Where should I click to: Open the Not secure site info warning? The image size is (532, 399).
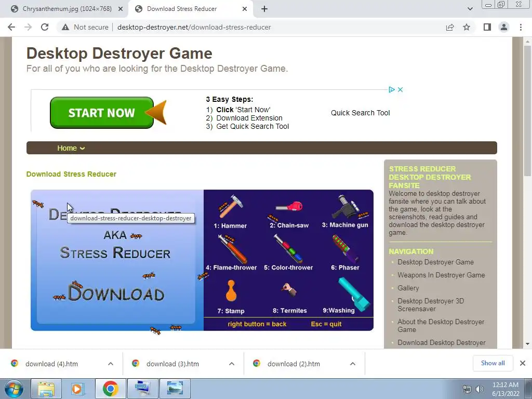(85, 27)
